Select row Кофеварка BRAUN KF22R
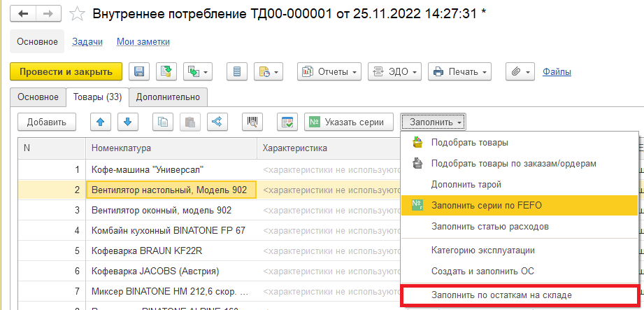Viewport: 644px width, 310px height. click(x=172, y=251)
